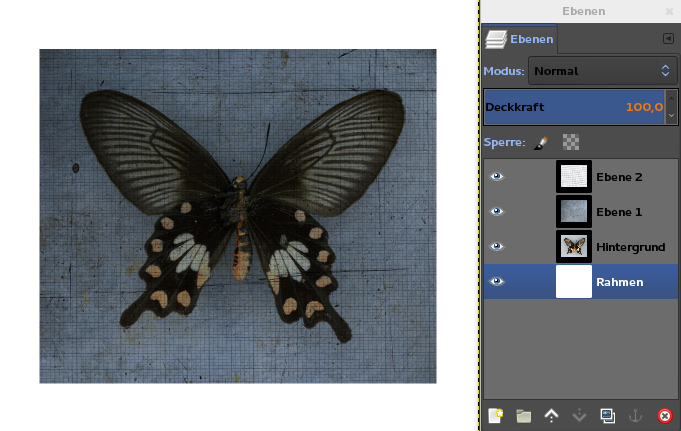Select the Ebene 2 layer name
The height and width of the screenshot is (431, 681).
[x=619, y=177]
